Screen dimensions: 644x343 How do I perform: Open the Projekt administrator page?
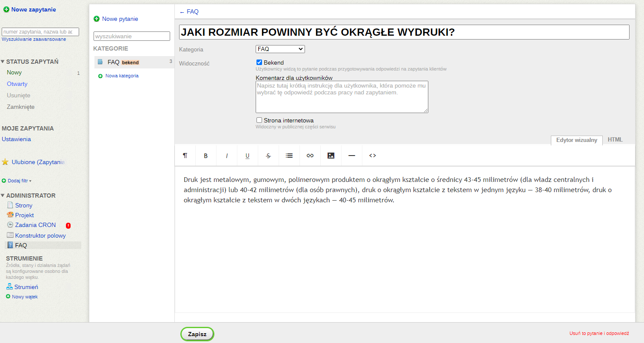point(25,215)
